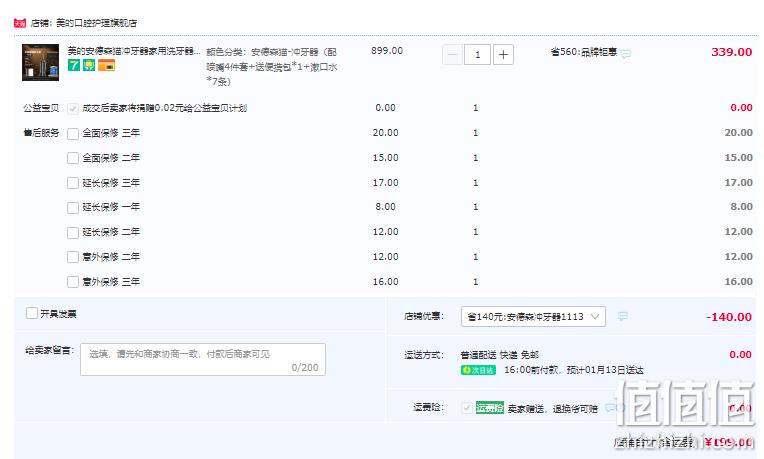764x459 pixels.
Task: Check the 意外保修 三年 option
Action: point(73,282)
